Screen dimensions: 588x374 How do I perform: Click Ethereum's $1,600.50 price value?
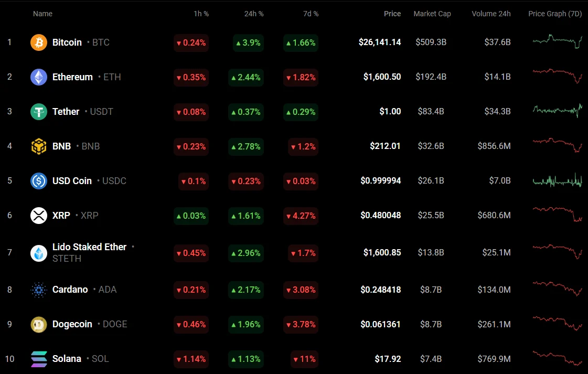click(x=382, y=77)
